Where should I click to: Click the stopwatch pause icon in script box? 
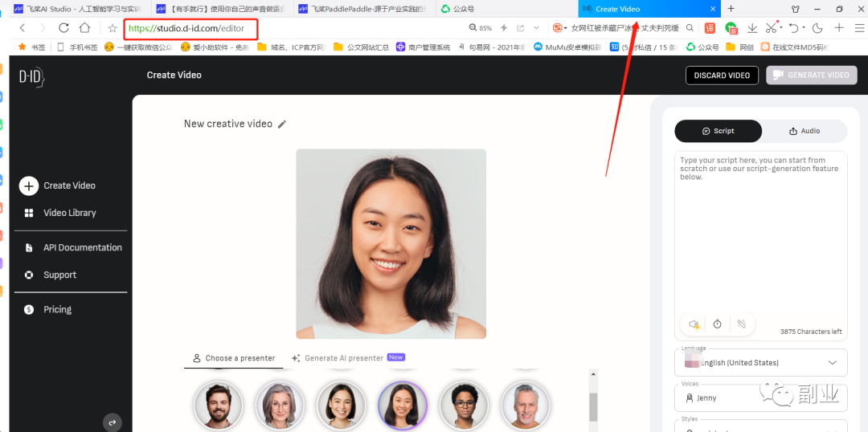(717, 324)
